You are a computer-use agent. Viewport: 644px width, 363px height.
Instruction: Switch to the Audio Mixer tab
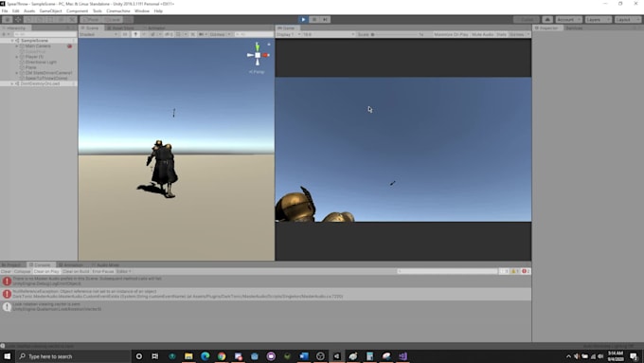(106, 264)
